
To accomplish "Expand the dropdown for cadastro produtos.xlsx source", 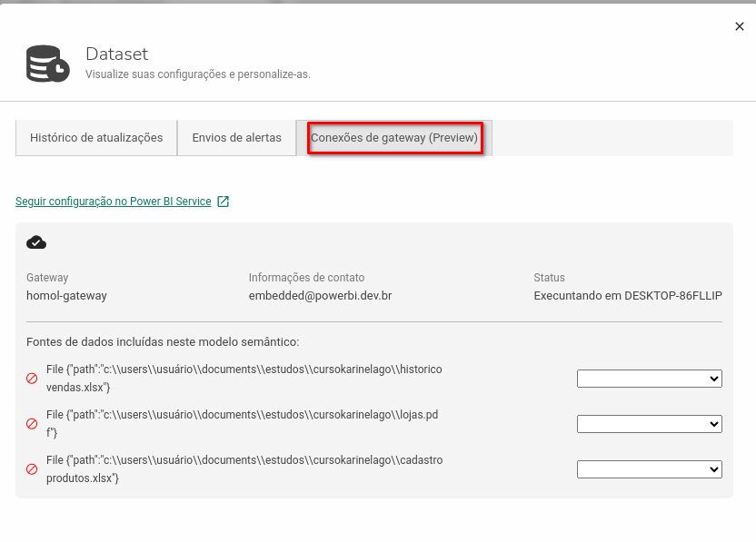I will point(649,469).
